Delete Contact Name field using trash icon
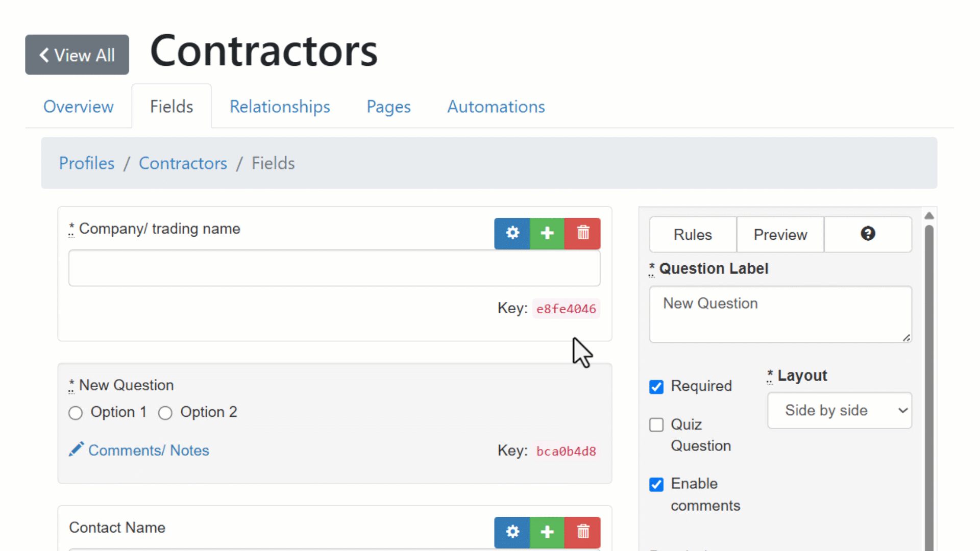The height and width of the screenshot is (551, 980). pos(583,532)
